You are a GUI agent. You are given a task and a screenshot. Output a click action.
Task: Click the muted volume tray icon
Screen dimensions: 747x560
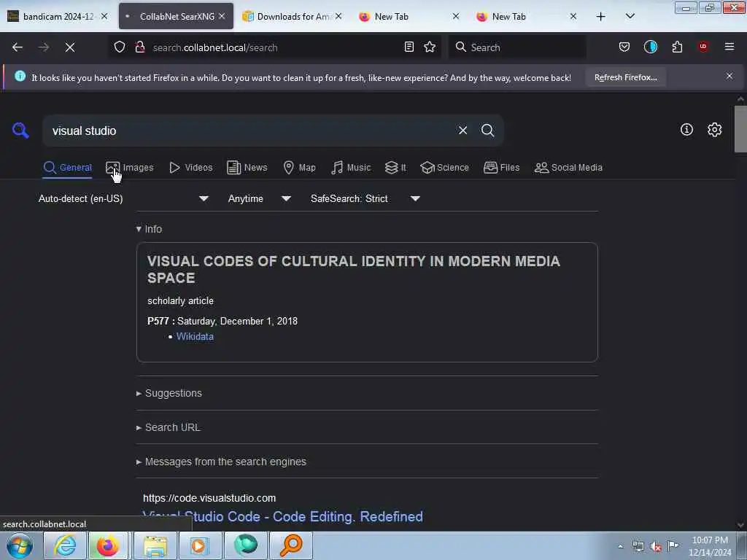(656, 547)
